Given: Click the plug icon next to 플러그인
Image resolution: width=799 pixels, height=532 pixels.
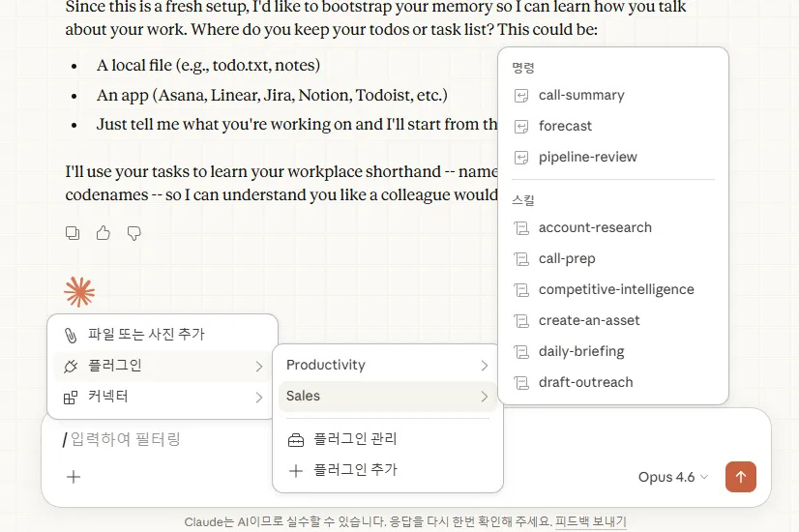Looking at the screenshot, I should pos(71,366).
